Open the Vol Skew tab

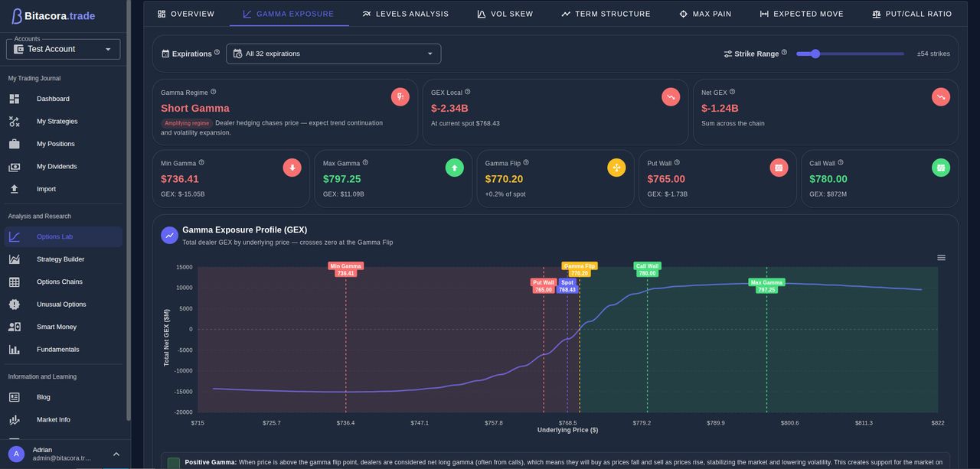coord(505,14)
